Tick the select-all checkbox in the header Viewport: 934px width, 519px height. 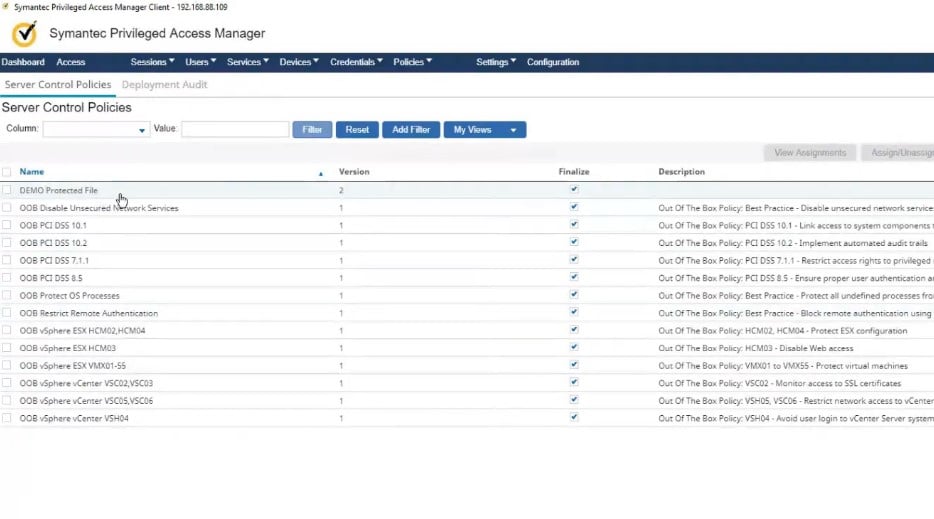(7, 172)
